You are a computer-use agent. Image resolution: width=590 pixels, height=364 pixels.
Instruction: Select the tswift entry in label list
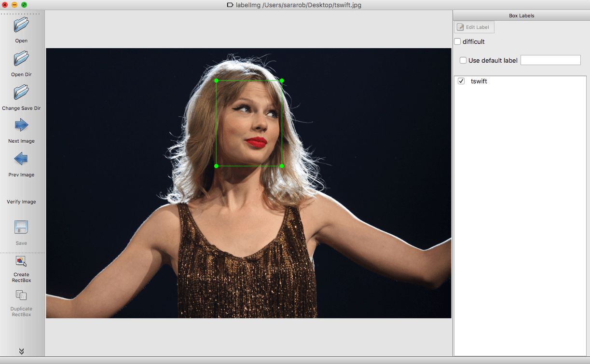click(x=479, y=81)
